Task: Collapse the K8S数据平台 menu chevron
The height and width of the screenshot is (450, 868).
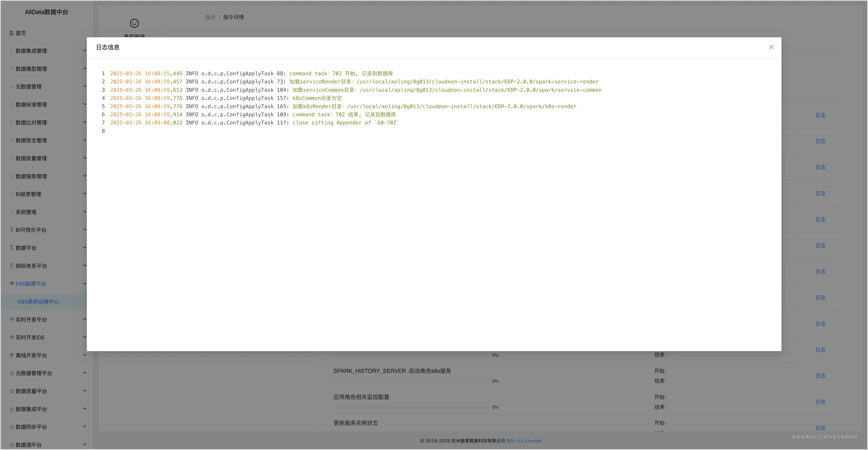Action: point(85,284)
